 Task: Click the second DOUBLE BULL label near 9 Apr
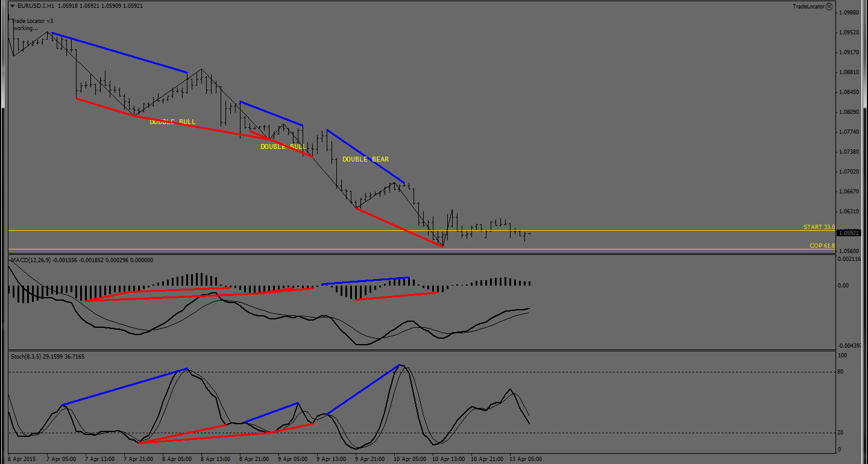[x=283, y=146]
